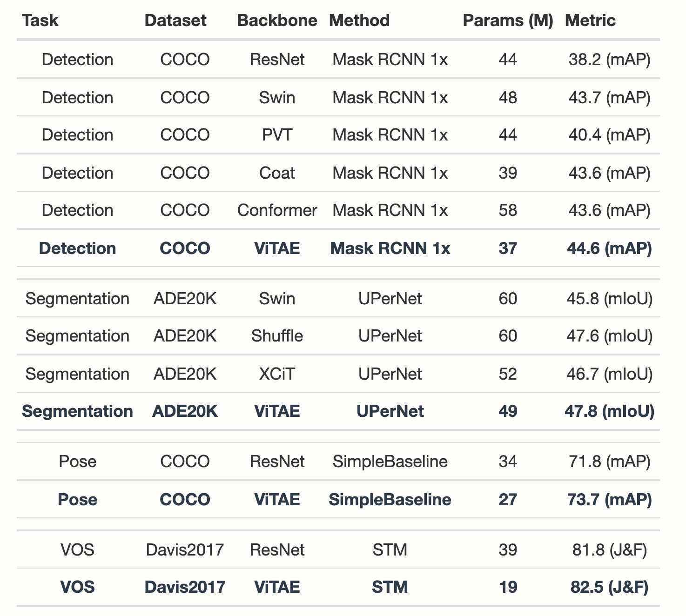Click the 38.2 (mAP) ResNet metric
Image resolution: width=686 pixels, height=616 pixels.
click(x=609, y=60)
